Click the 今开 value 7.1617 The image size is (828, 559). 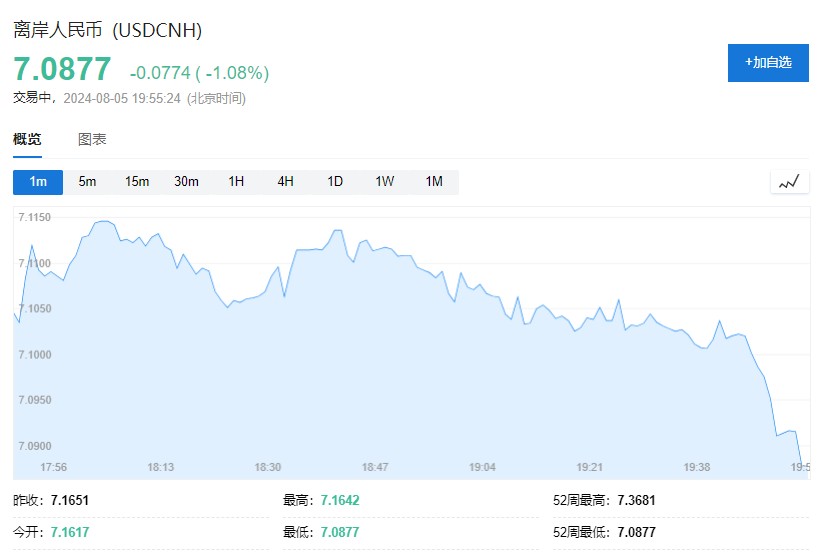coord(70,532)
